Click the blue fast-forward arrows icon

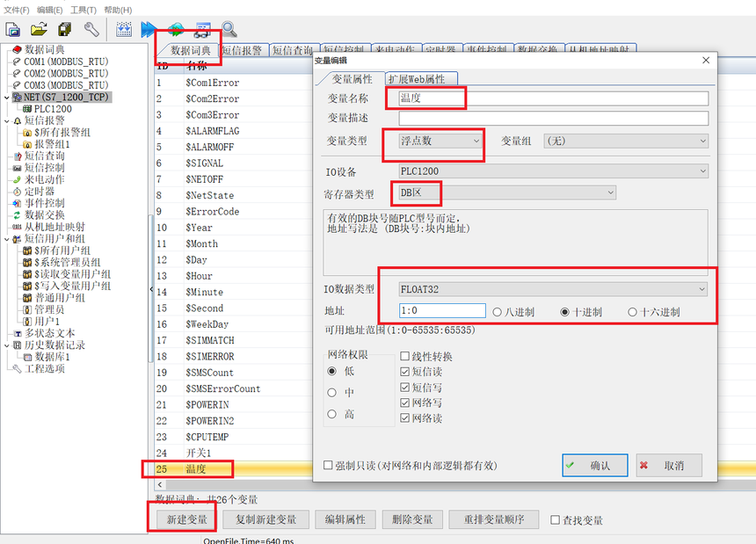(x=149, y=29)
